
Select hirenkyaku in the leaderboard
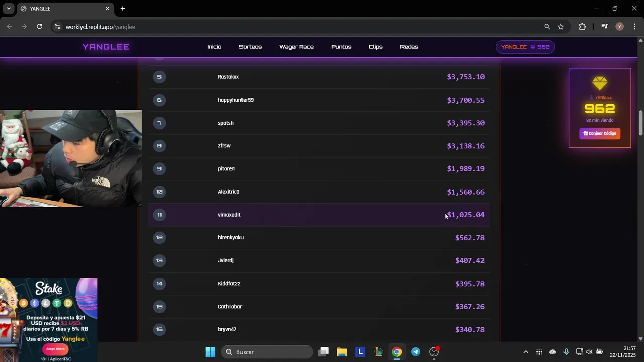point(231,238)
